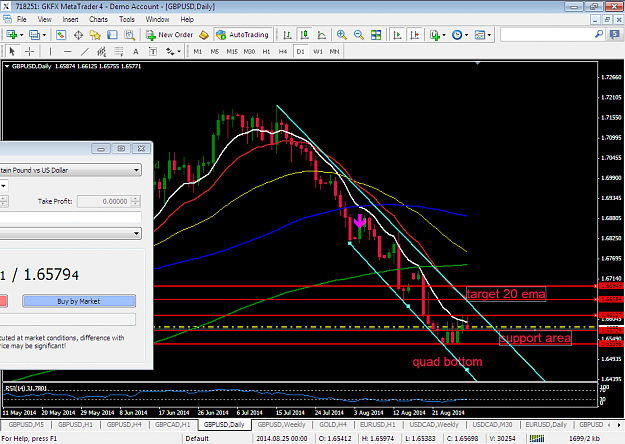
Task: Open the chat/community icon
Action: [x=615, y=35]
